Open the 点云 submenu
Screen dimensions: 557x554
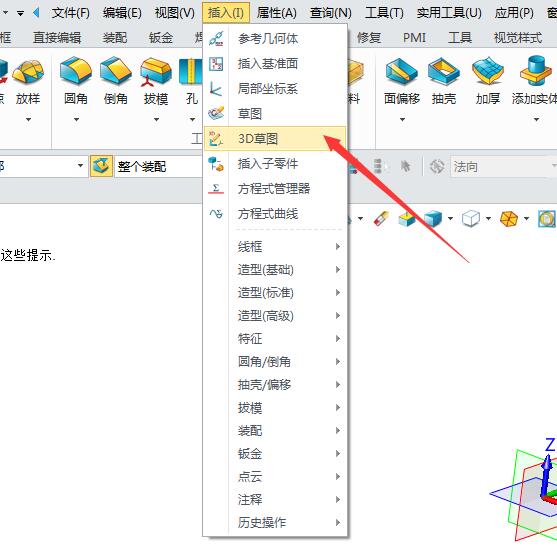[275, 477]
